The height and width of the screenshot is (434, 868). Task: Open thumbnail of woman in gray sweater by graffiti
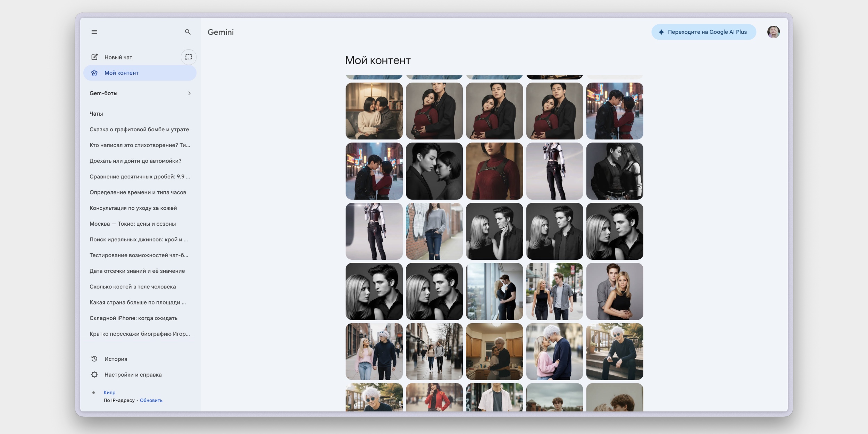[x=434, y=231]
